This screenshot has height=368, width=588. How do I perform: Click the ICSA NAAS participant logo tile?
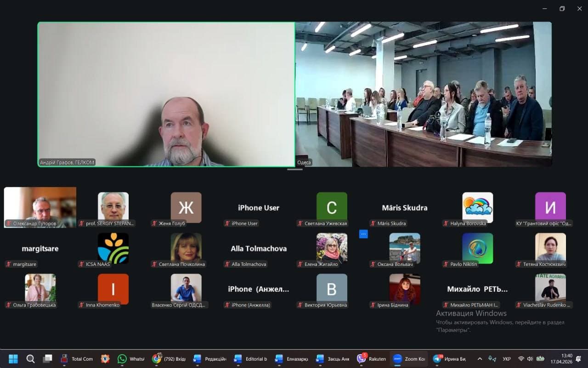113,248
